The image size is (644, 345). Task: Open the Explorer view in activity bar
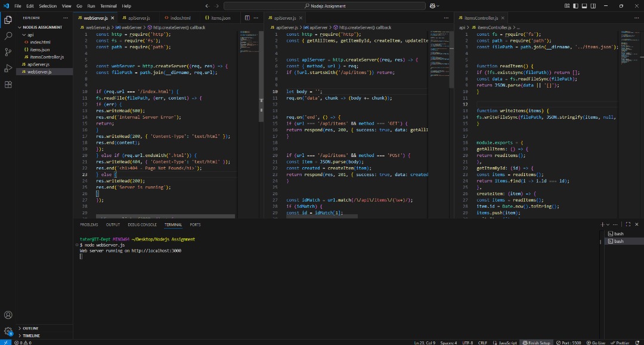[8, 20]
